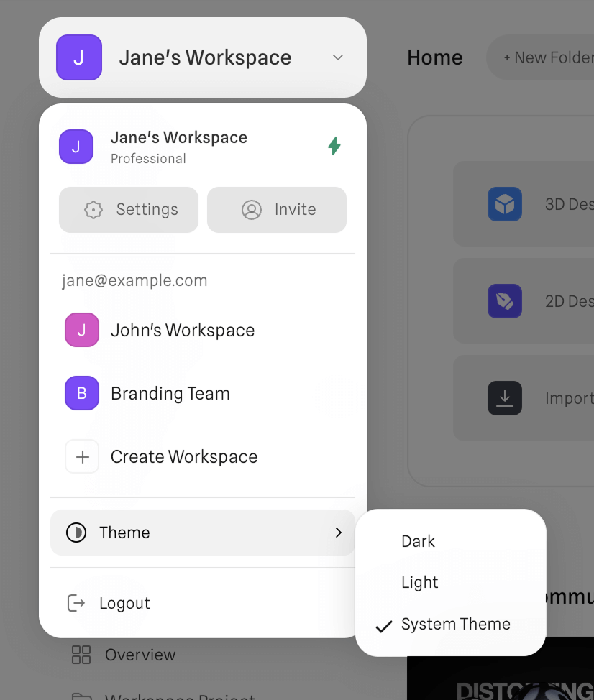Click the Theme half-moon icon
Screen dimensions: 594x700
(x=78, y=533)
